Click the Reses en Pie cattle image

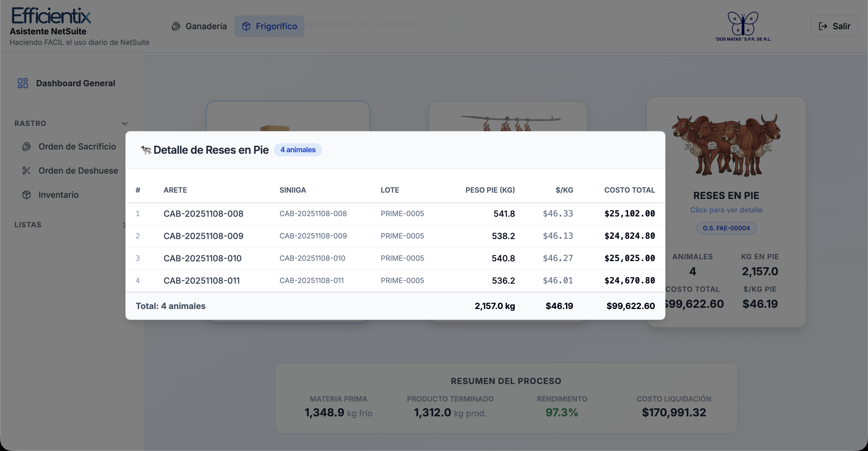[726, 145]
